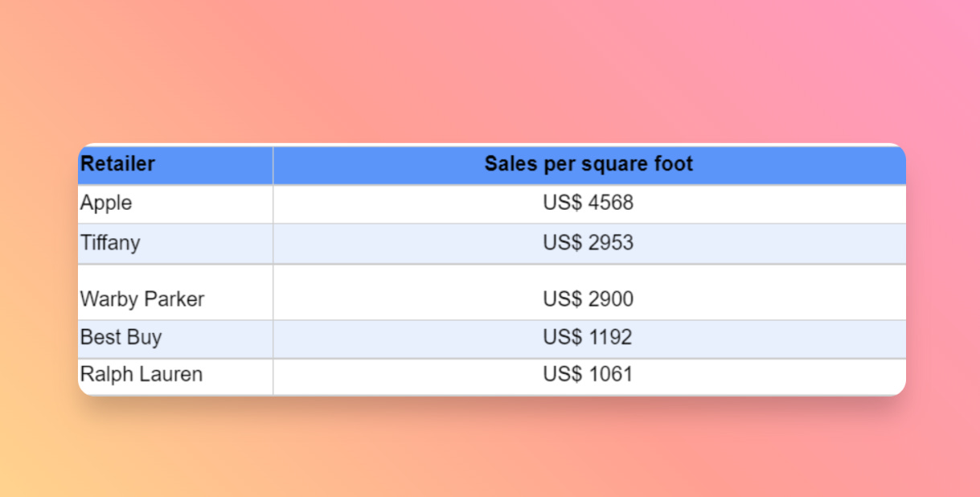Viewport: 980px width, 497px height.
Task: Click the word Parker in the table
Action: coord(175,299)
